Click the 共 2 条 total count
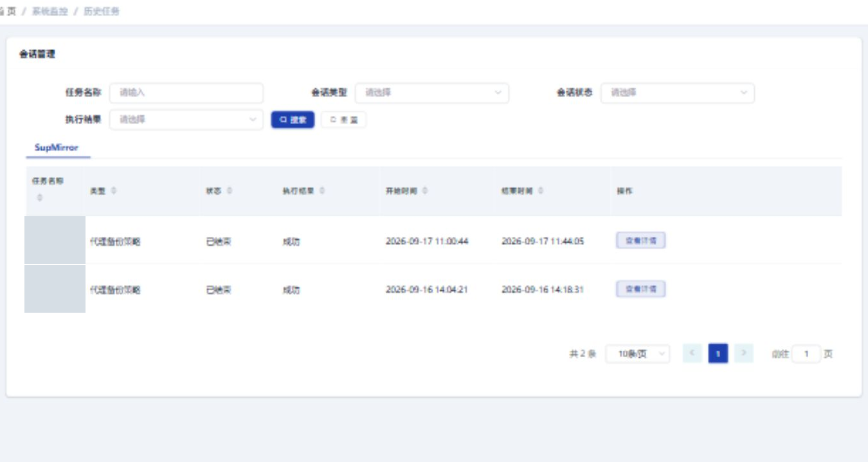 click(583, 354)
